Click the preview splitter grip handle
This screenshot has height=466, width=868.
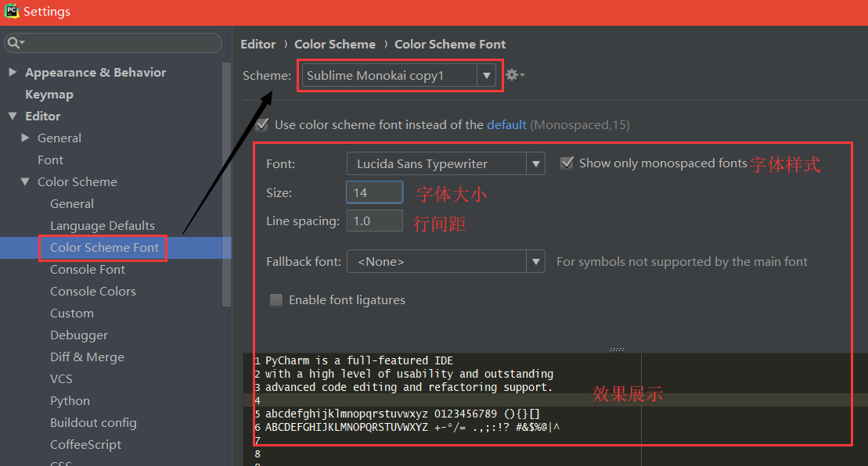[x=617, y=349]
